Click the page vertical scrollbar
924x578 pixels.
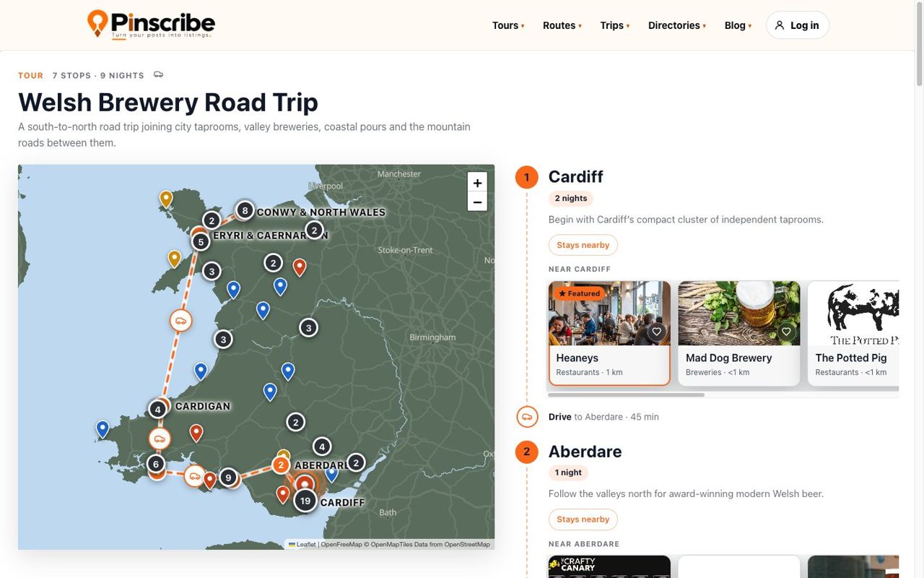coord(920,43)
